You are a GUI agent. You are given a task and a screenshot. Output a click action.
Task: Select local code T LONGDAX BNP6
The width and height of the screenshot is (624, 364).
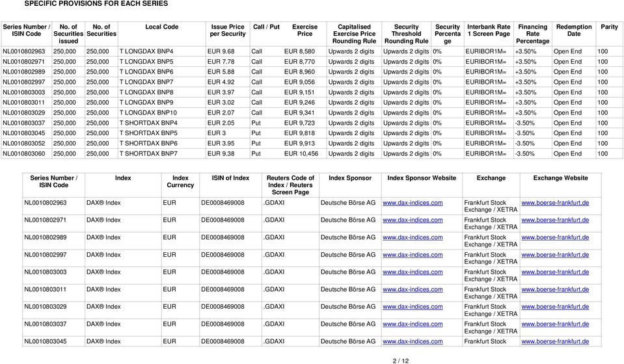(146, 72)
